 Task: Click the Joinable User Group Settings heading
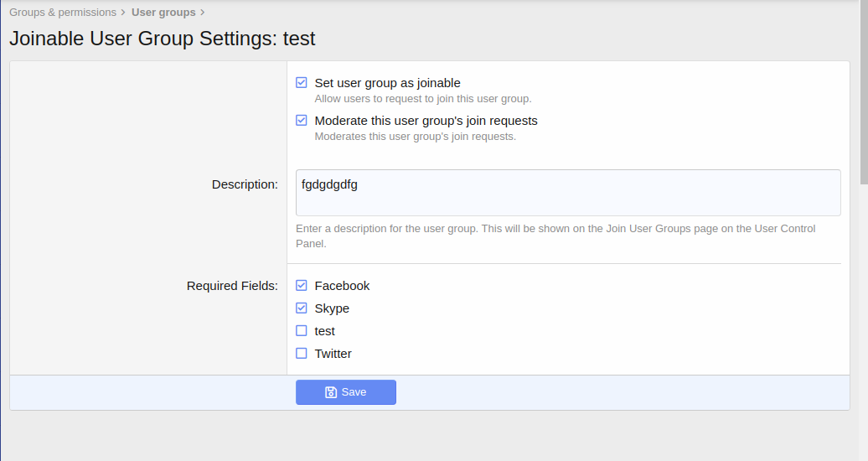click(x=163, y=39)
